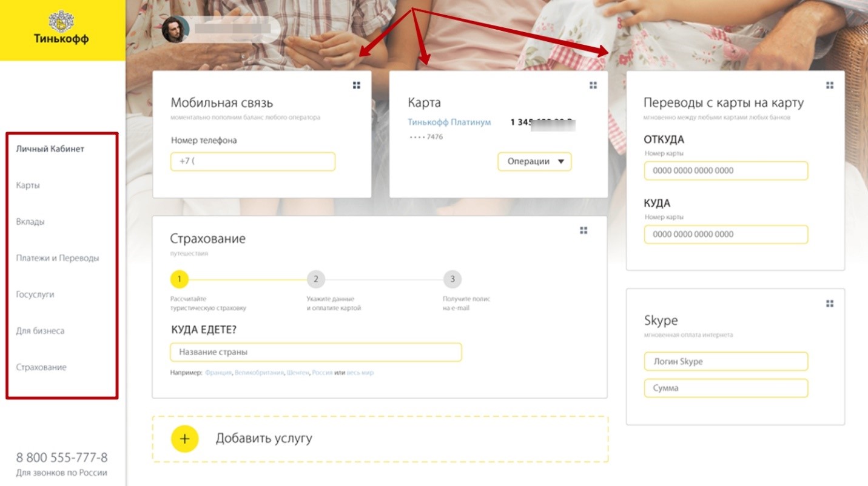Focus the Логин Skype field
The height and width of the screenshot is (486, 868).
pyautogui.click(x=726, y=362)
